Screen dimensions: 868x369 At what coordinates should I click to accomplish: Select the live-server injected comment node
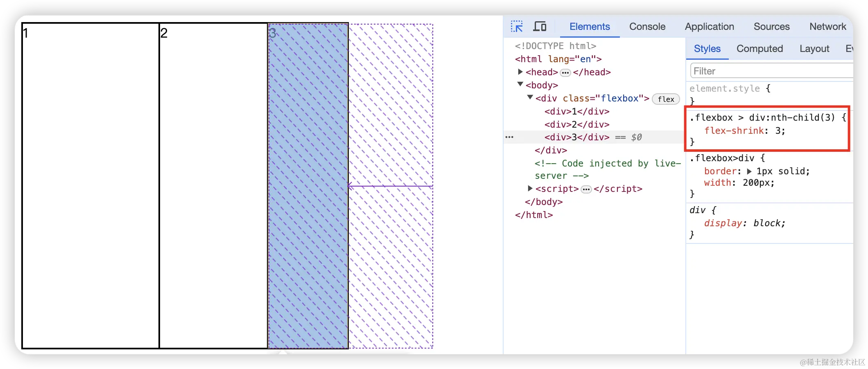[x=608, y=169]
